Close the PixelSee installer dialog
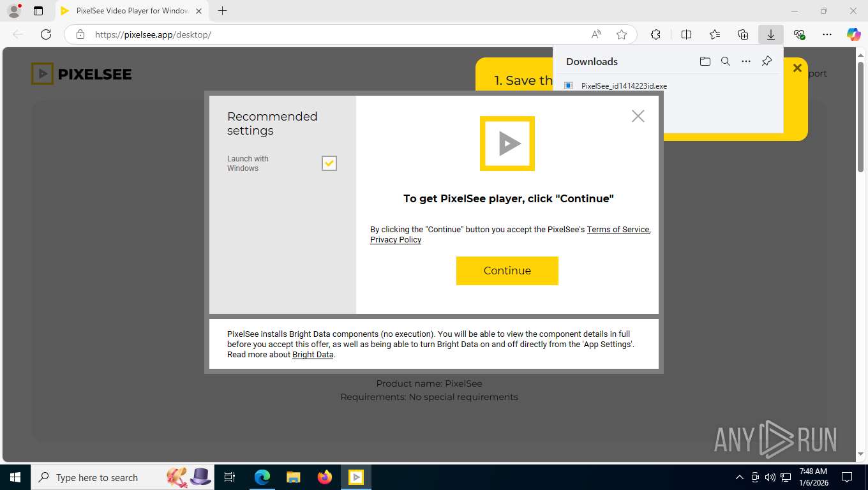The height and width of the screenshot is (490, 868). click(x=638, y=116)
